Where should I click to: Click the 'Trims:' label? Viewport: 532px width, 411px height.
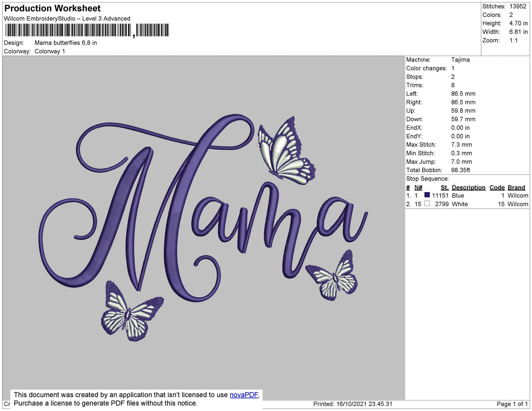click(415, 85)
